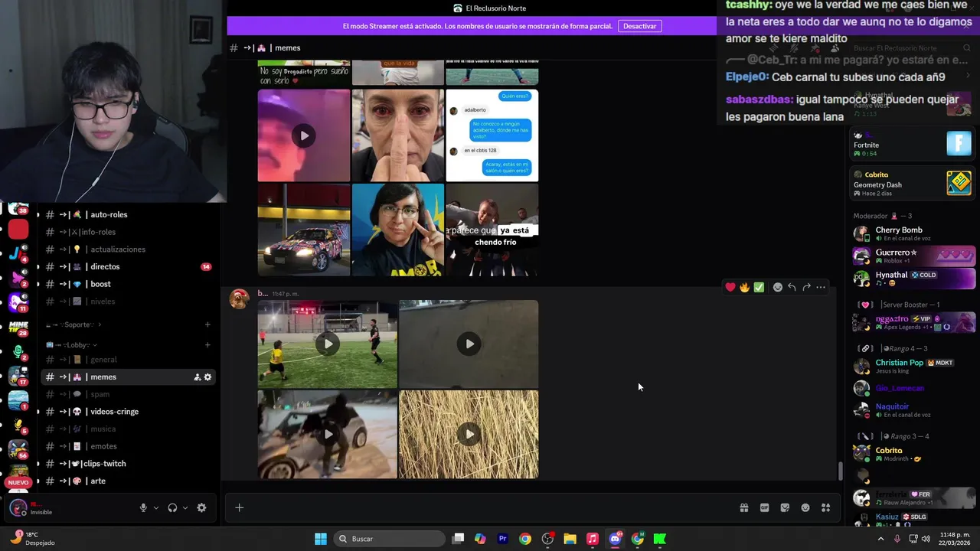The image size is (980, 551).
Task: Open the apps launcher in chat bar
Action: click(826, 507)
